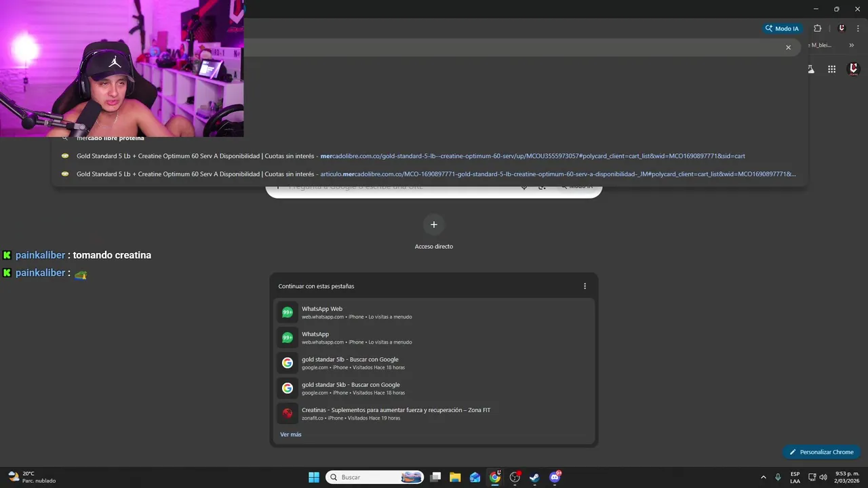The image size is (868, 488).
Task: Open 'gold standar 5lb - Buscar con Google'
Action: (x=434, y=363)
